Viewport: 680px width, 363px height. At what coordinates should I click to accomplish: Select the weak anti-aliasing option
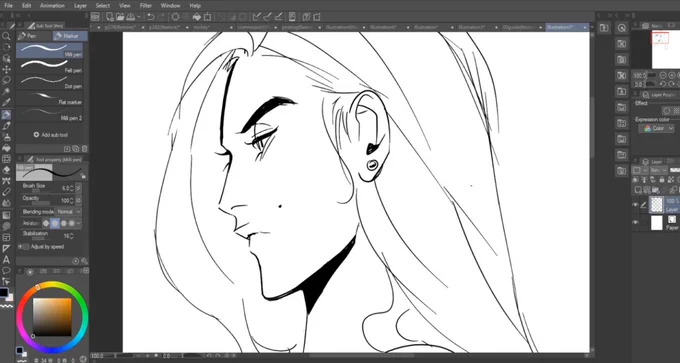coord(55,223)
